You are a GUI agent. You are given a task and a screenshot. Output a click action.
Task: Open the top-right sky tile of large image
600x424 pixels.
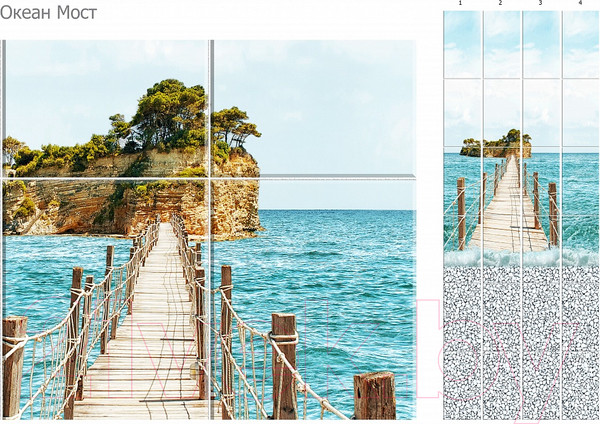(313, 107)
